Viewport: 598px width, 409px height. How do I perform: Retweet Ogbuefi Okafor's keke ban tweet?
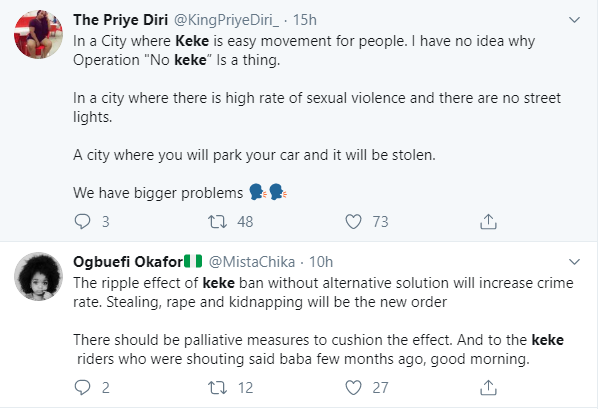pos(217,388)
